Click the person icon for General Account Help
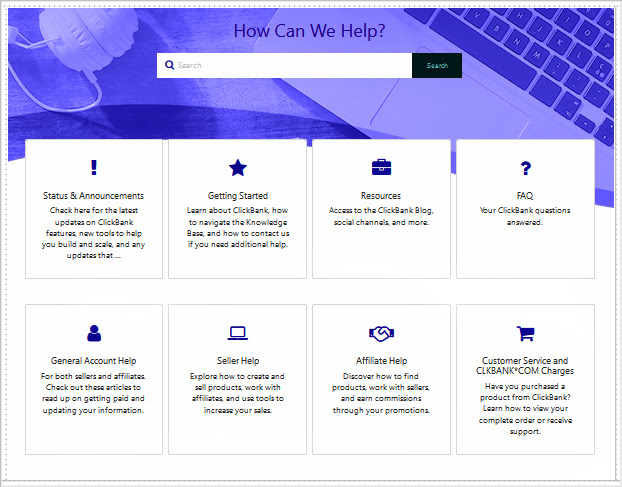The width and height of the screenshot is (622, 487). tap(94, 333)
